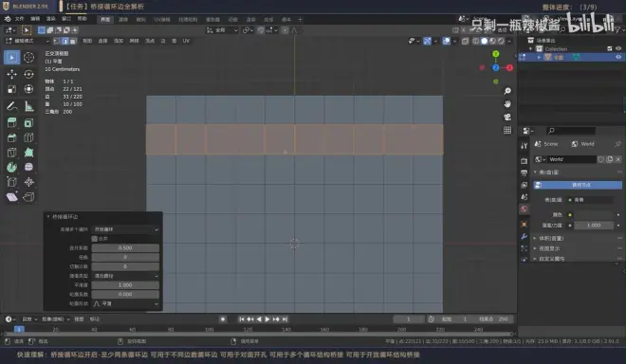Collapse the 桥接循环边 operator panel
626x364 pixels.
click(x=48, y=217)
